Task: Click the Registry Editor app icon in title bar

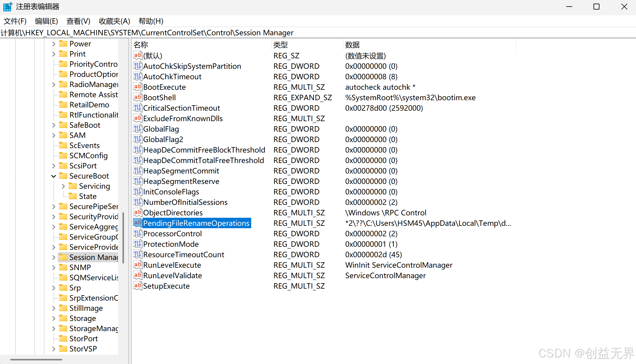Action: pos(7,7)
